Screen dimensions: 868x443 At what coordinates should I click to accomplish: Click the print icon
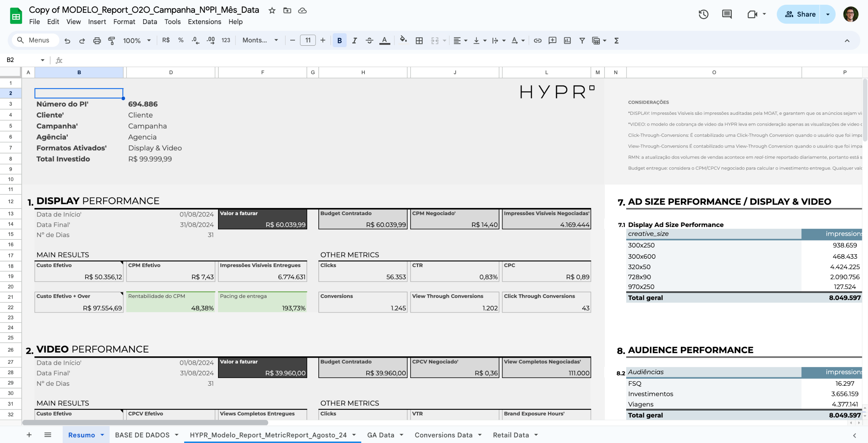coord(97,41)
